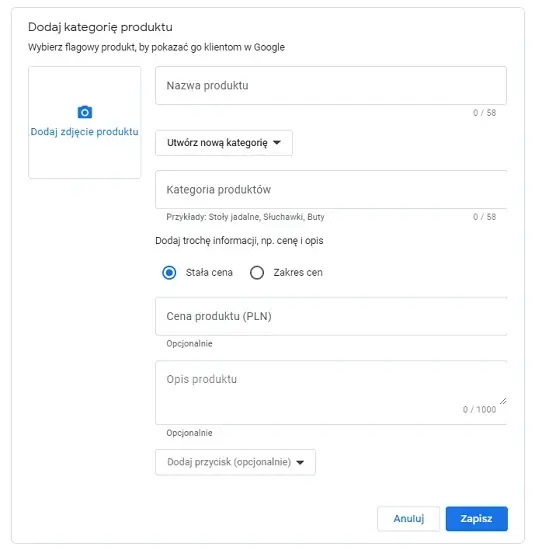Click the 'Zakres cen' label text

coord(298,273)
